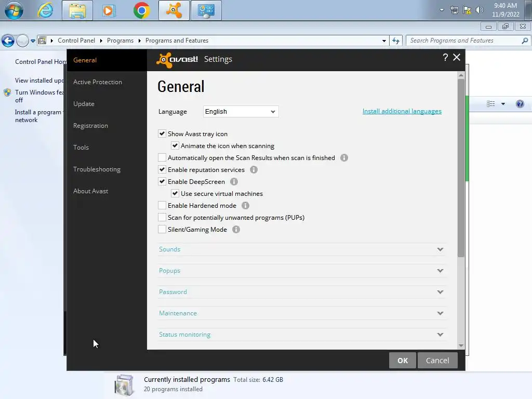The height and width of the screenshot is (399, 532).
Task: Open Troubleshooting settings tab
Action: 97,169
